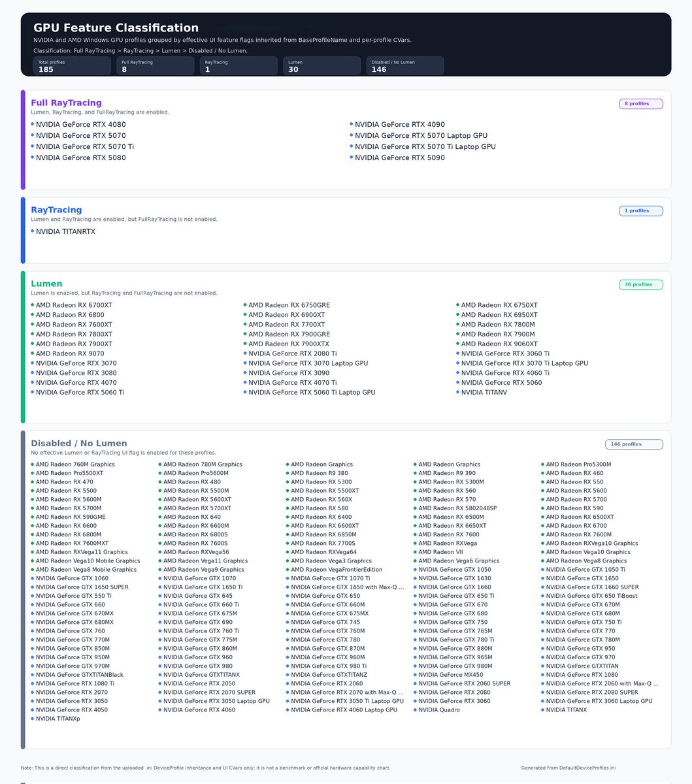Select 'NVIDIA GeForce RTX 2080 Ti' entry
The height and width of the screenshot is (784, 692).
290,353
